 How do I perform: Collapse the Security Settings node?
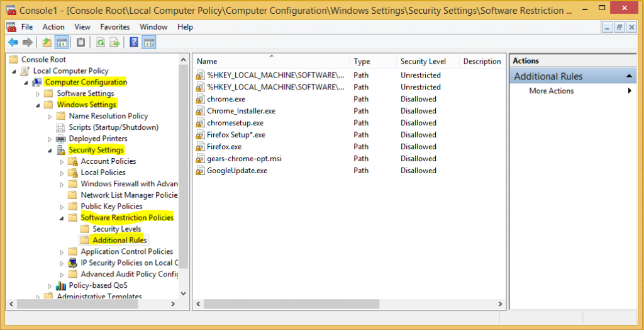[x=50, y=151]
